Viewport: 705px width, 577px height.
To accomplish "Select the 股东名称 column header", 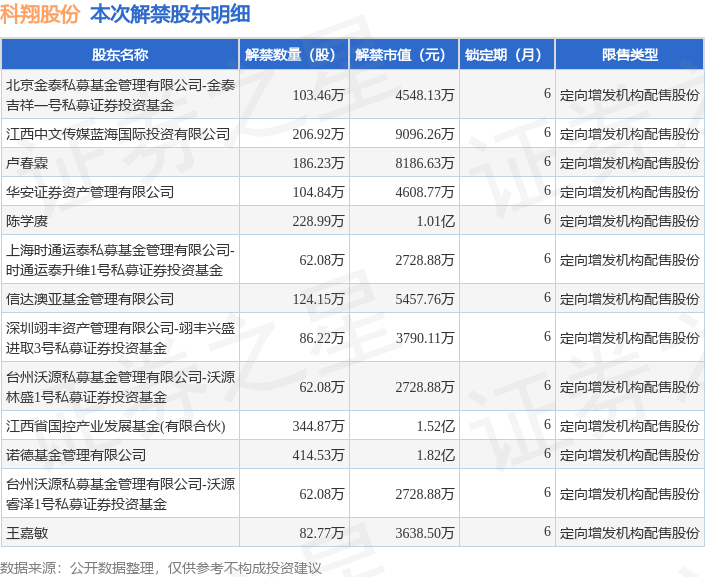I will coord(120,55).
